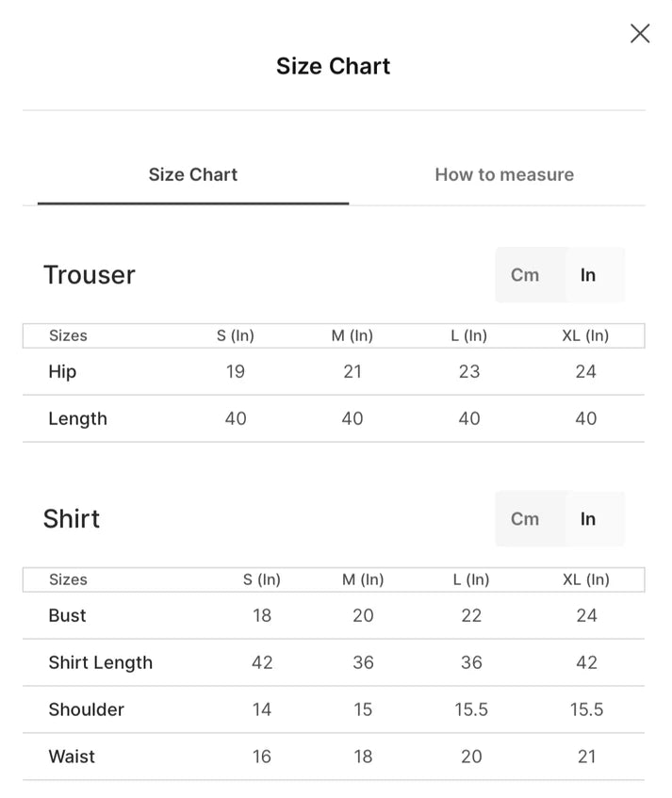Close the Size Chart dialog

click(640, 34)
